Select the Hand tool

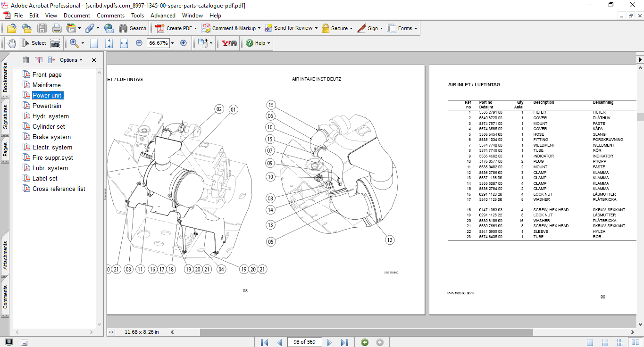pos(11,43)
